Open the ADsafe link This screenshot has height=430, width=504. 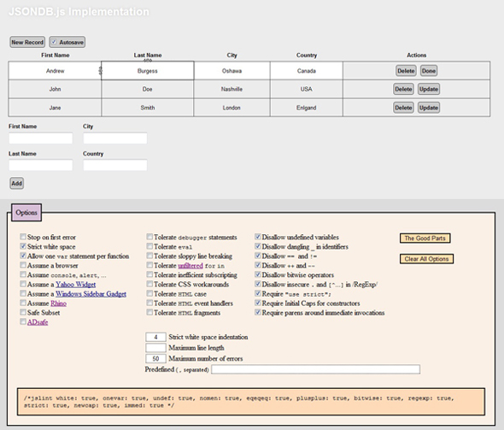pyautogui.click(x=38, y=322)
